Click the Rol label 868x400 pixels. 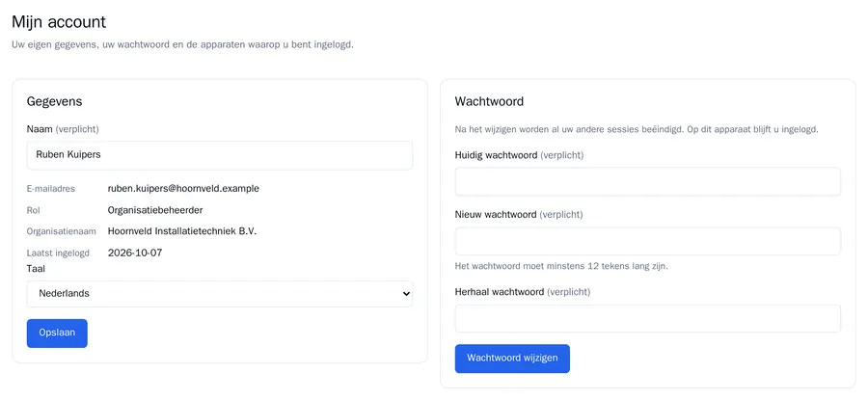point(33,210)
